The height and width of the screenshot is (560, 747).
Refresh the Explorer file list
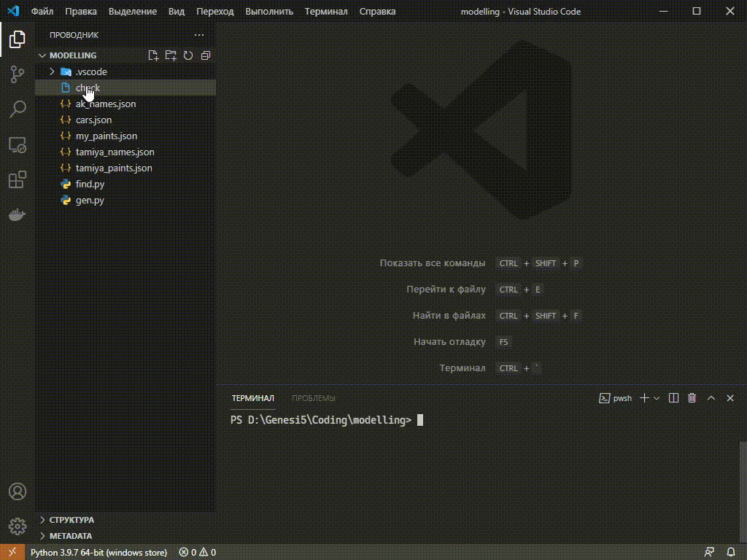pyautogui.click(x=187, y=55)
